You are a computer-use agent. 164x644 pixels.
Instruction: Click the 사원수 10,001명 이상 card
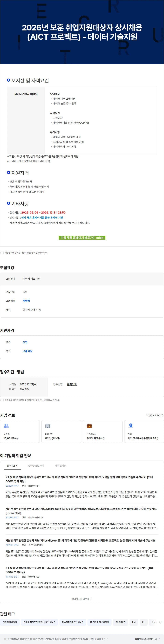[x=20, y=431]
